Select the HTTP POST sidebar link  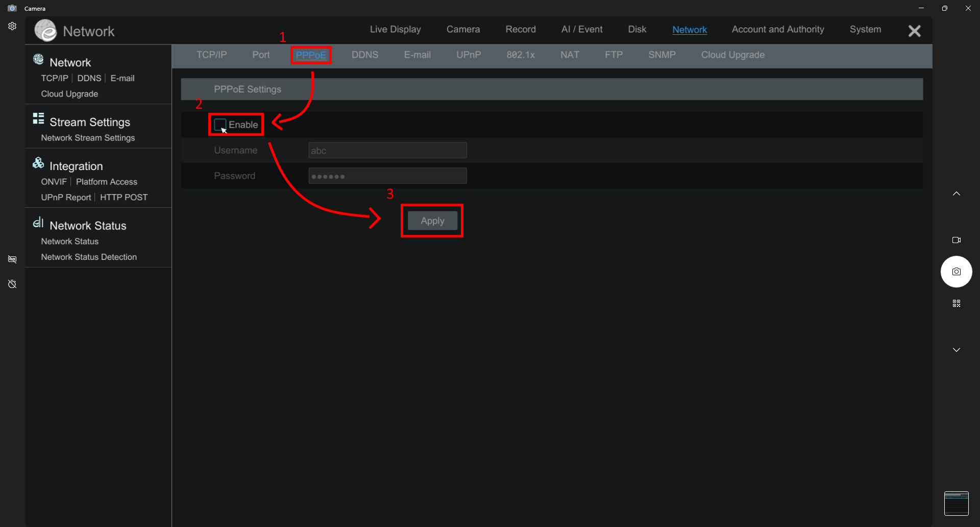(x=124, y=198)
